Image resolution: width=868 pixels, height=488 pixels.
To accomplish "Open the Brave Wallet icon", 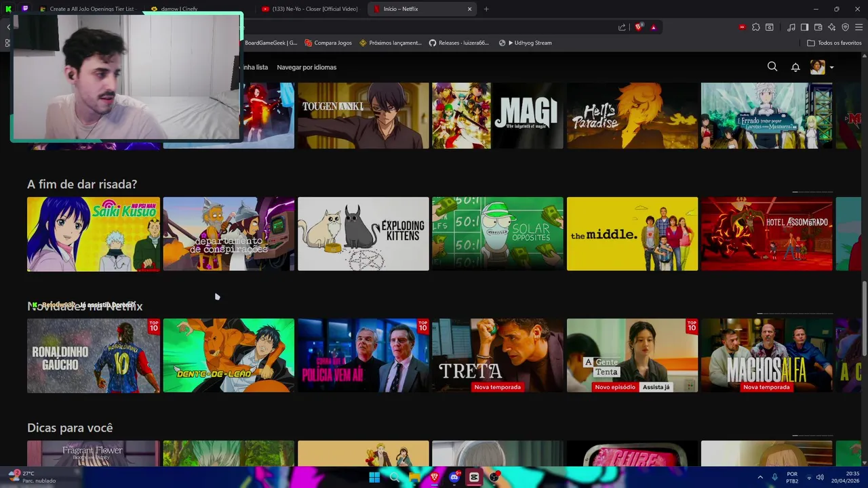I will click(818, 27).
